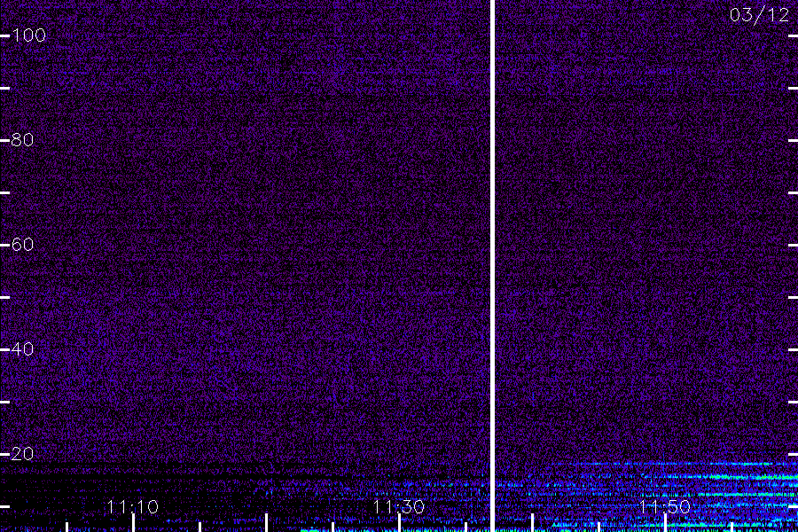Click the 20 frequency axis label

[x=22, y=453]
